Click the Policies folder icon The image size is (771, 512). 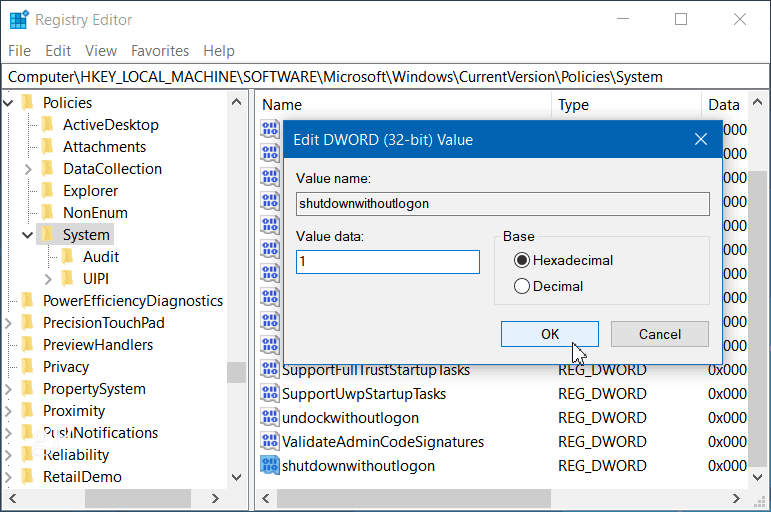[28, 102]
